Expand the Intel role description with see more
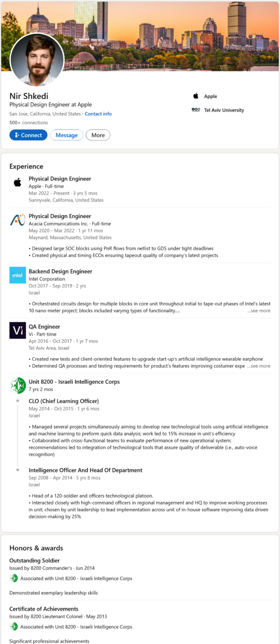The width and height of the screenshot is (280, 644). (259, 310)
